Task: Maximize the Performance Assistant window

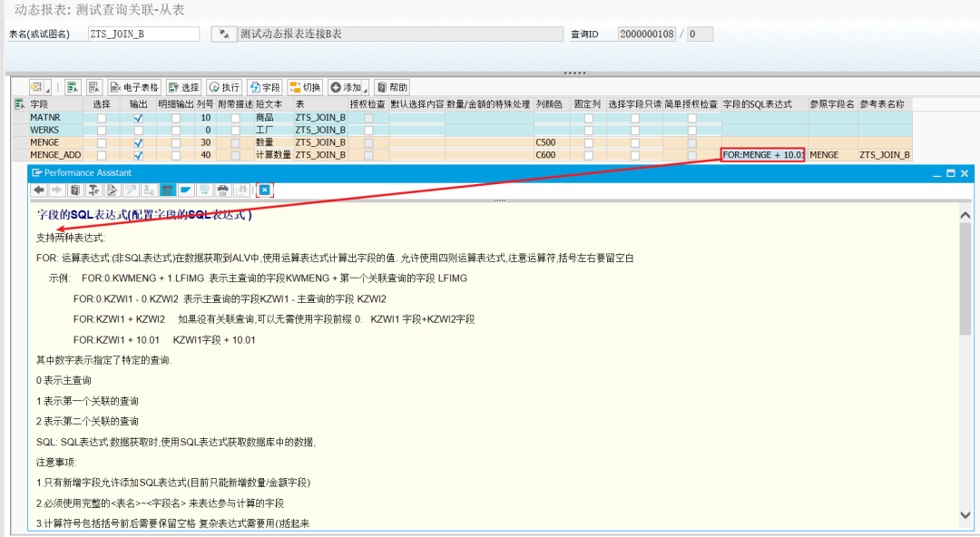Action: pos(951,173)
